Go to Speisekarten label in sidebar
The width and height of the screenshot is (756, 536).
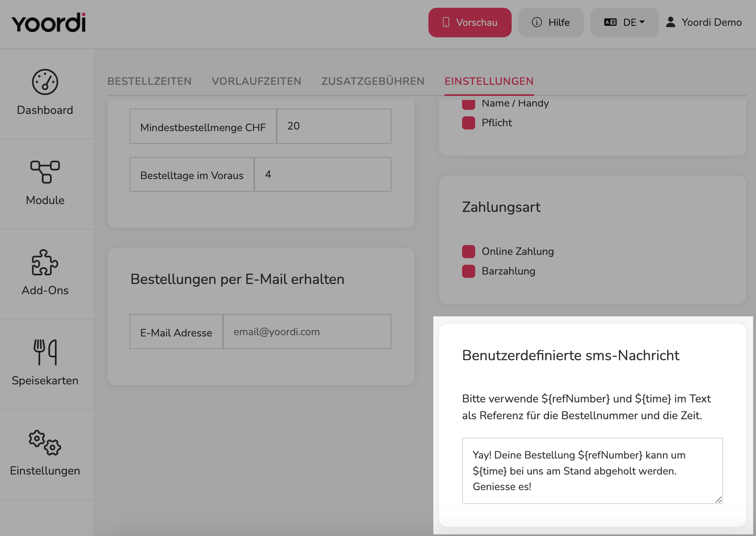tap(45, 381)
